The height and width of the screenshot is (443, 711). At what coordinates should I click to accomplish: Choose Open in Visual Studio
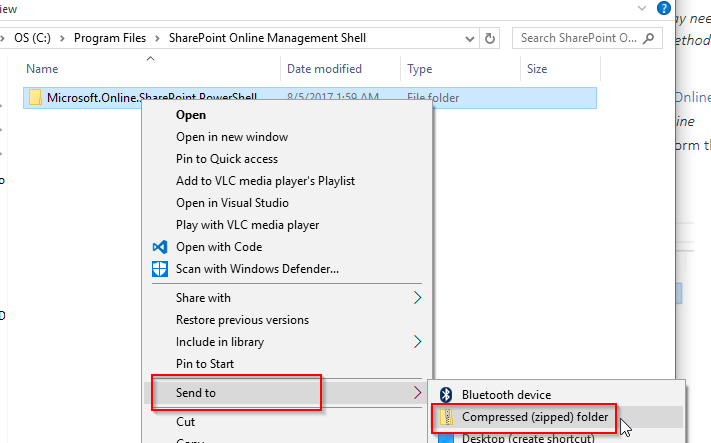232,203
